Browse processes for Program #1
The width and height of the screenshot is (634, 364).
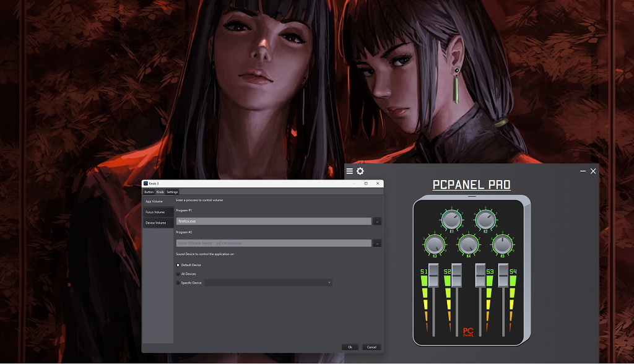coord(378,221)
